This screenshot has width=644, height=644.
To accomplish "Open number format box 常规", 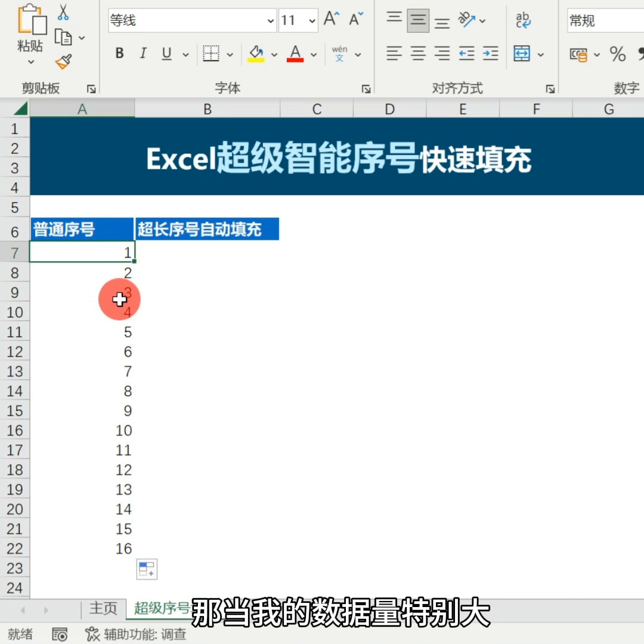I will [x=605, y=20].
